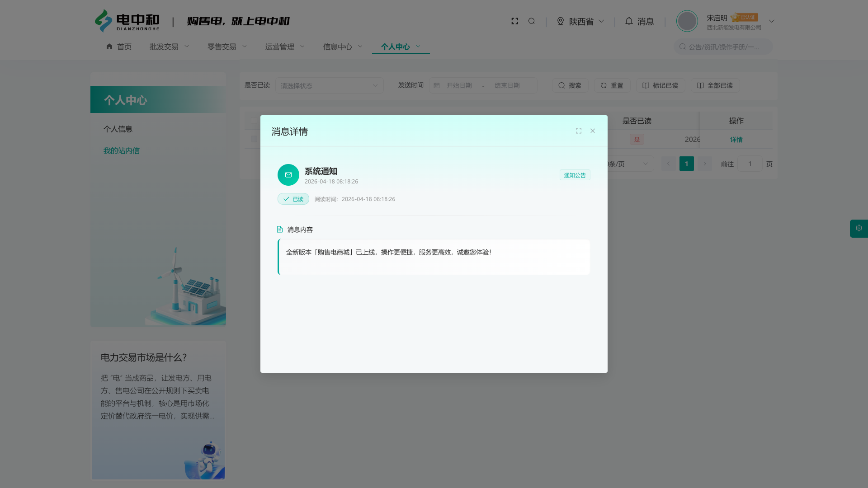Open the header search magnifier icon
Image resolution: width=868 pixels, height=488 pixels.
click(532, 21)
